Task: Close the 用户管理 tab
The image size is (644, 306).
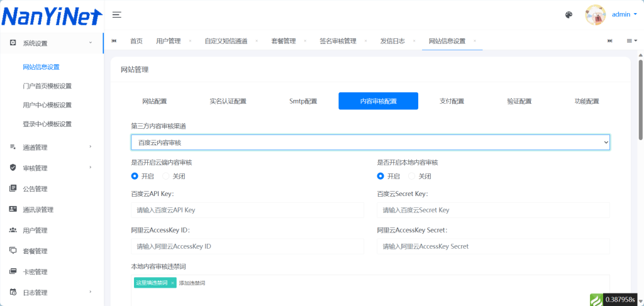Action: tap(190, 41)
